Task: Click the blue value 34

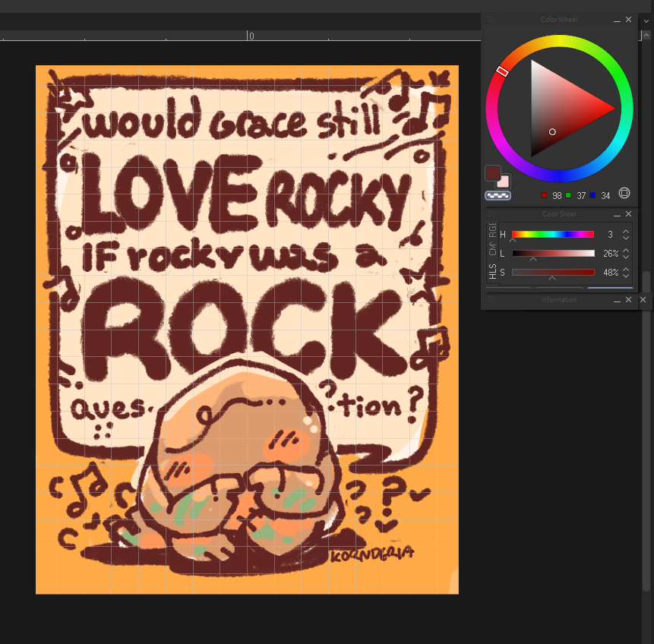Action: (605, 196)
